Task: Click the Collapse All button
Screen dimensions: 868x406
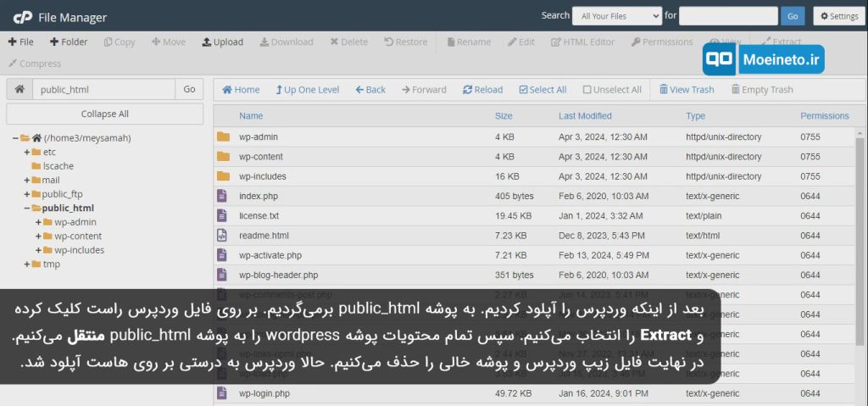Action: [x=104, y=114]
